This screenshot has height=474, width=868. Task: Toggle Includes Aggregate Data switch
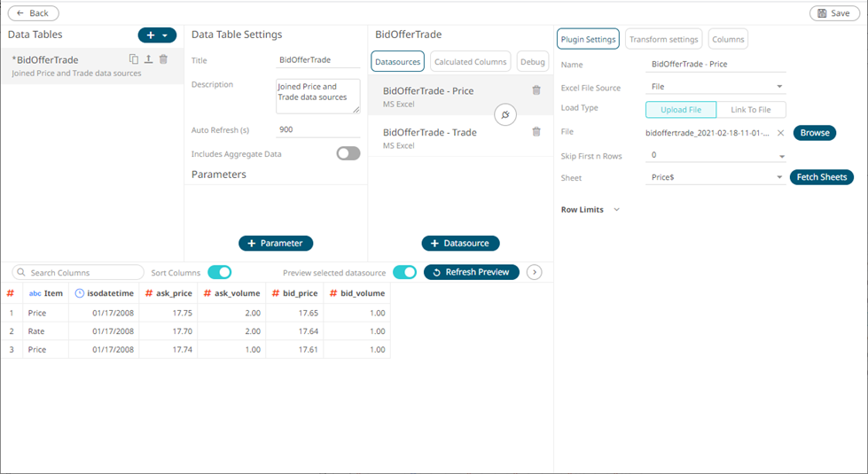click(348, 153)
